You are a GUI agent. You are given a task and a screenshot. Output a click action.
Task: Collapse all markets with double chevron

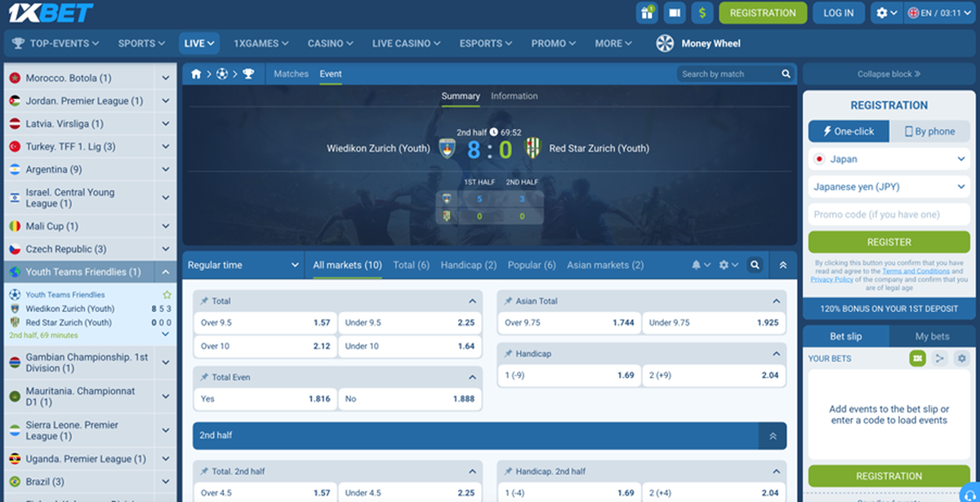783,265
